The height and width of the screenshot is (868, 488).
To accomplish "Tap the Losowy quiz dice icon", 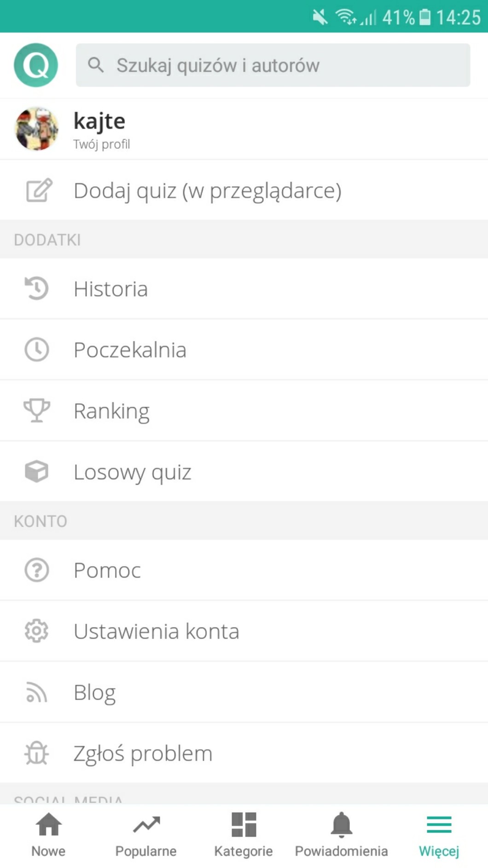I will pos(36,471).
